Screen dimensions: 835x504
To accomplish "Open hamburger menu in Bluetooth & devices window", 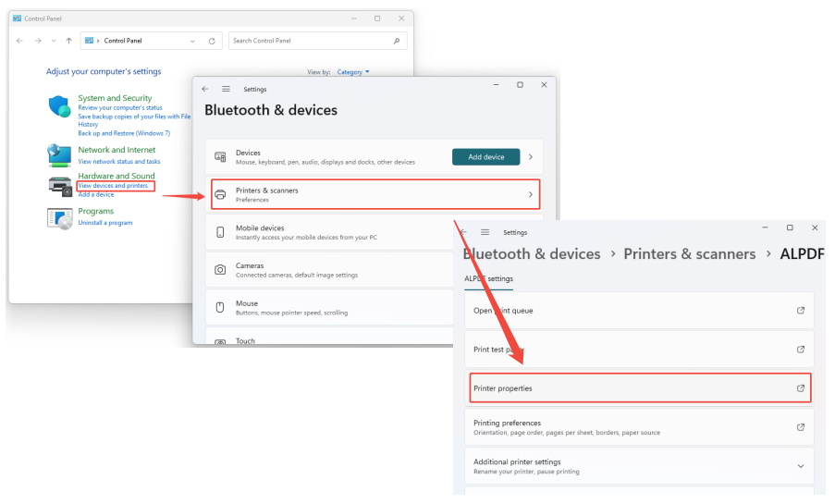I will 226,89.
